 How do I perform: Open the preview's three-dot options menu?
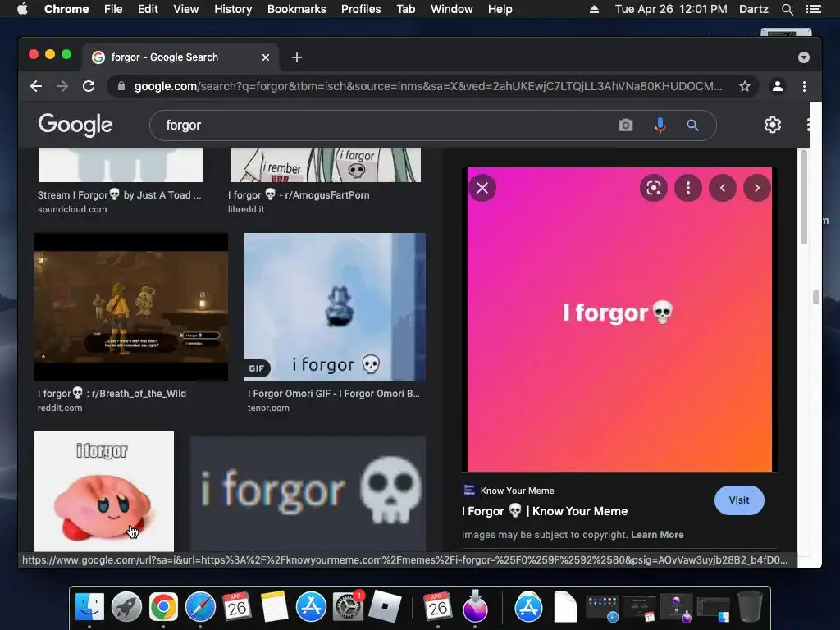pyautogui.click(x=688, y=188)
